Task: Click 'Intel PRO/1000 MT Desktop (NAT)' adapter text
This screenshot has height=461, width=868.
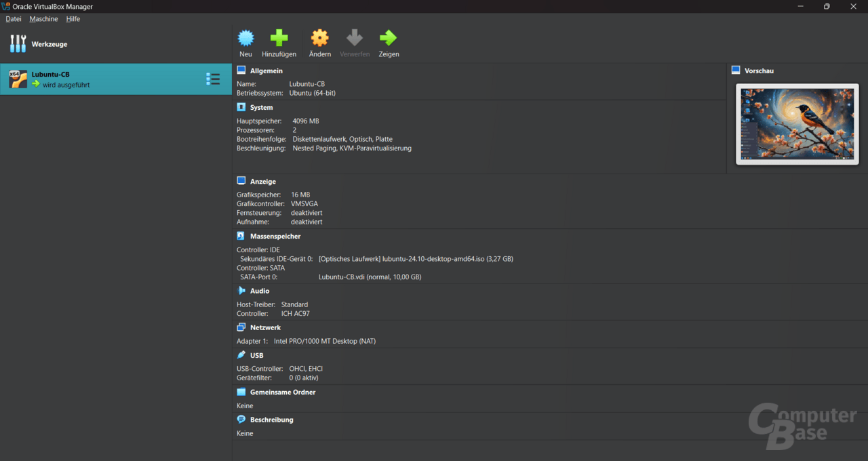Action: [x=325, y=341]
